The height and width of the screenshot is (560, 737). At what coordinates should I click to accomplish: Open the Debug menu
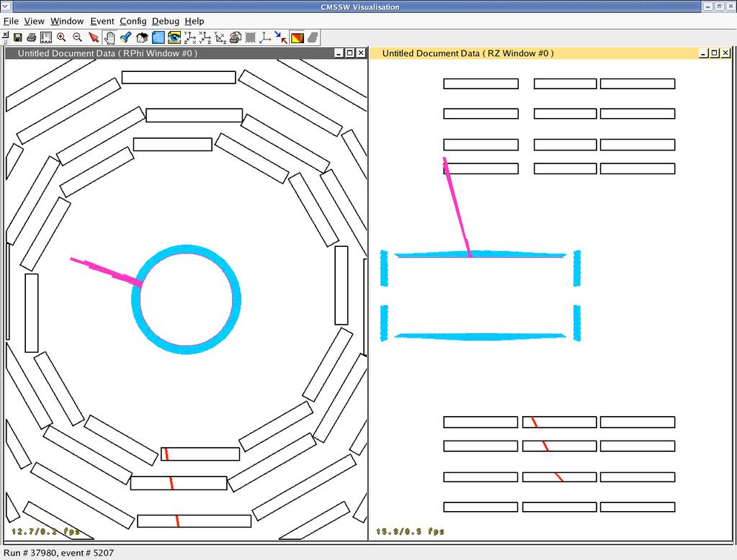click(166, 21)
